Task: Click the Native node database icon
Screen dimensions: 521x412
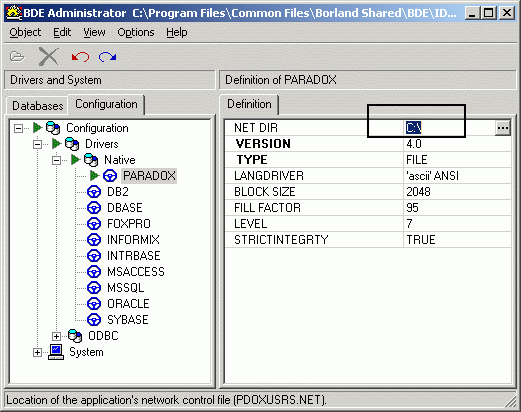Action: [91, 160]
